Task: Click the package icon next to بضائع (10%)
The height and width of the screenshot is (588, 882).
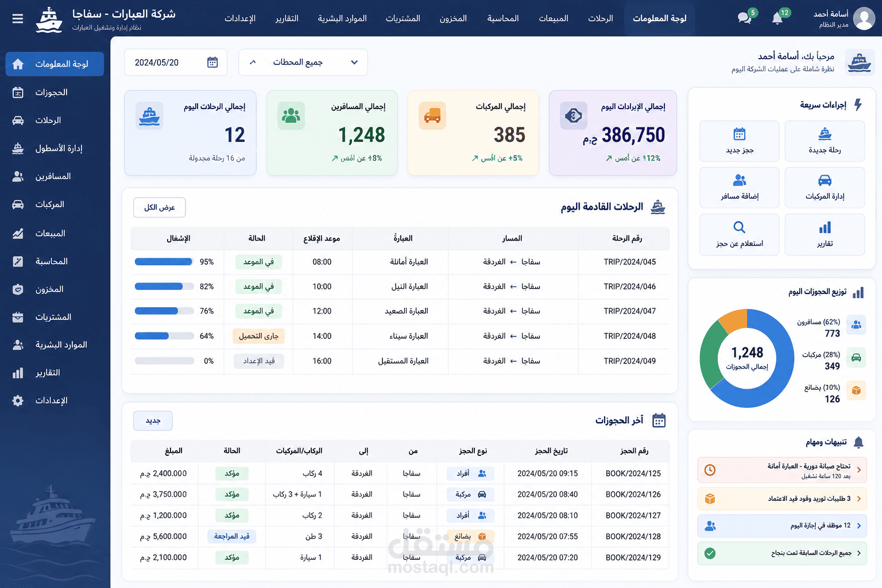Action: 856,390
